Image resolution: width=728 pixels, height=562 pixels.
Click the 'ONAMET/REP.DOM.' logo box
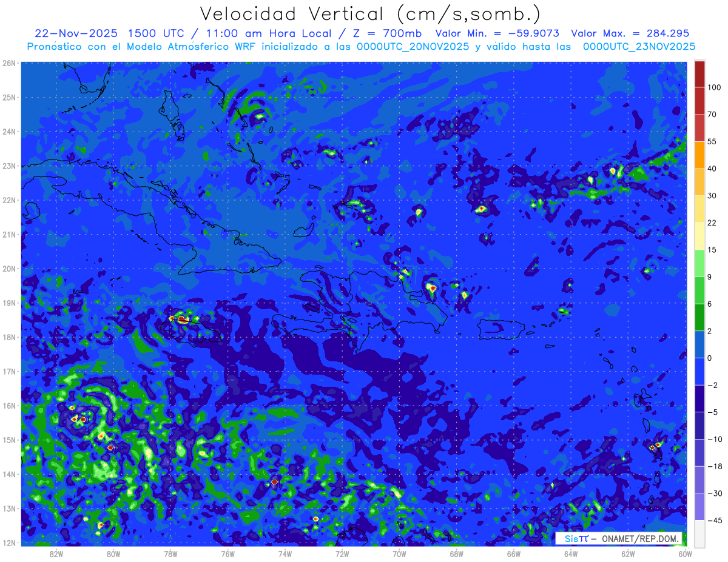point(619,538)
